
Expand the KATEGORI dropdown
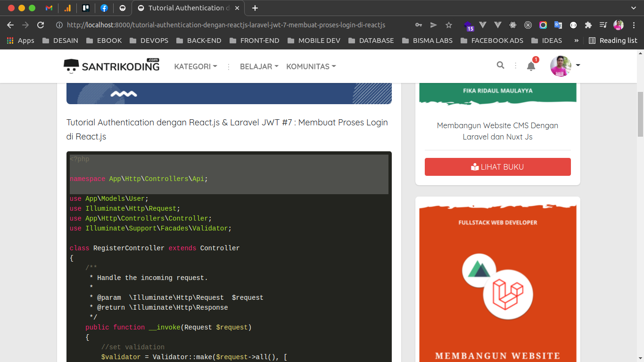195,66
